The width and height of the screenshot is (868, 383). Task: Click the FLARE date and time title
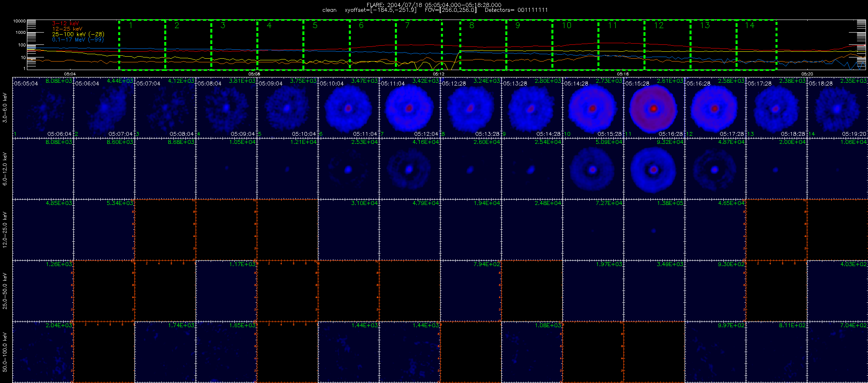pyautogui.click(x=434, y=5)
